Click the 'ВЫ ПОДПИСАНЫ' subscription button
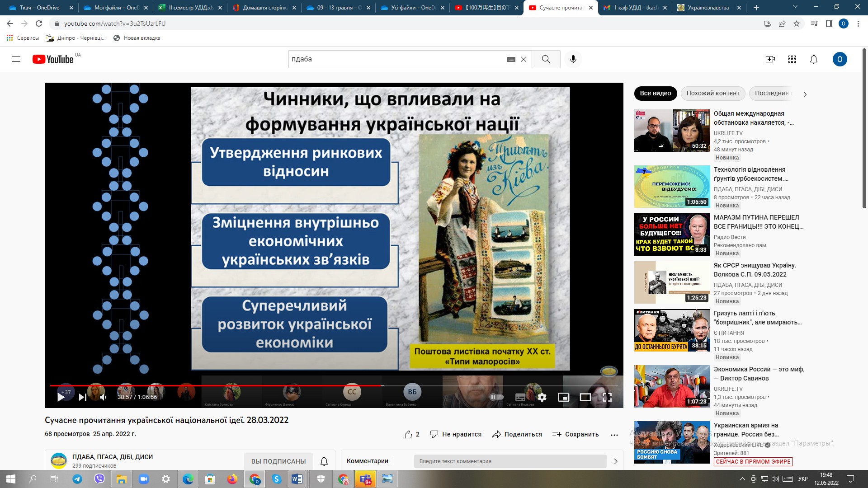Screen dimensions: 868x488 coord(278,461)
